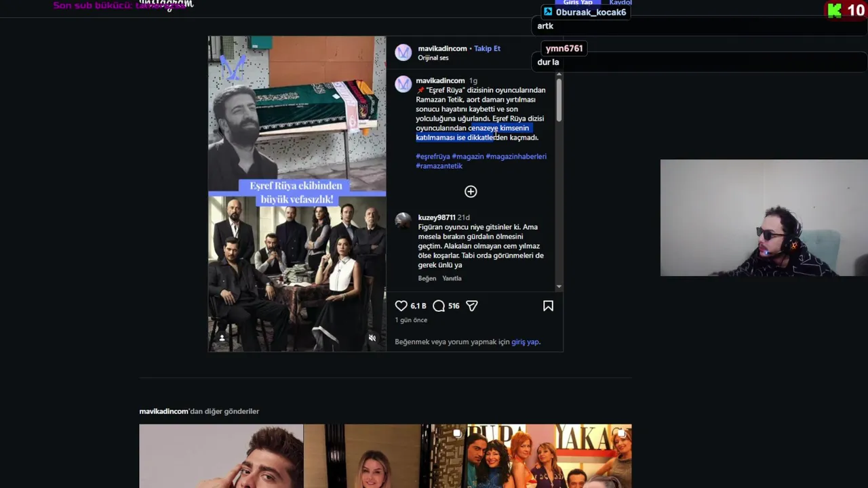Share the post with the paper plane icon
Screen dimensions: 868x488
472,306
